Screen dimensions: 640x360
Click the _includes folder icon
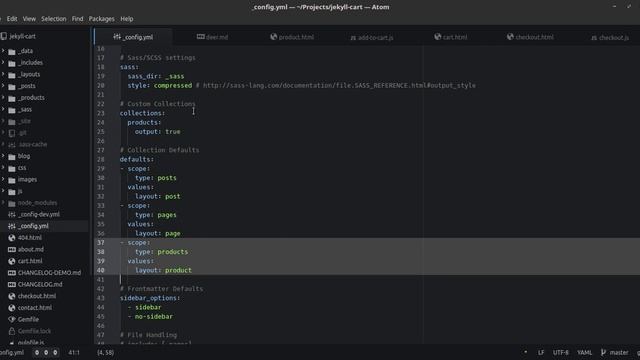point(12,63)
